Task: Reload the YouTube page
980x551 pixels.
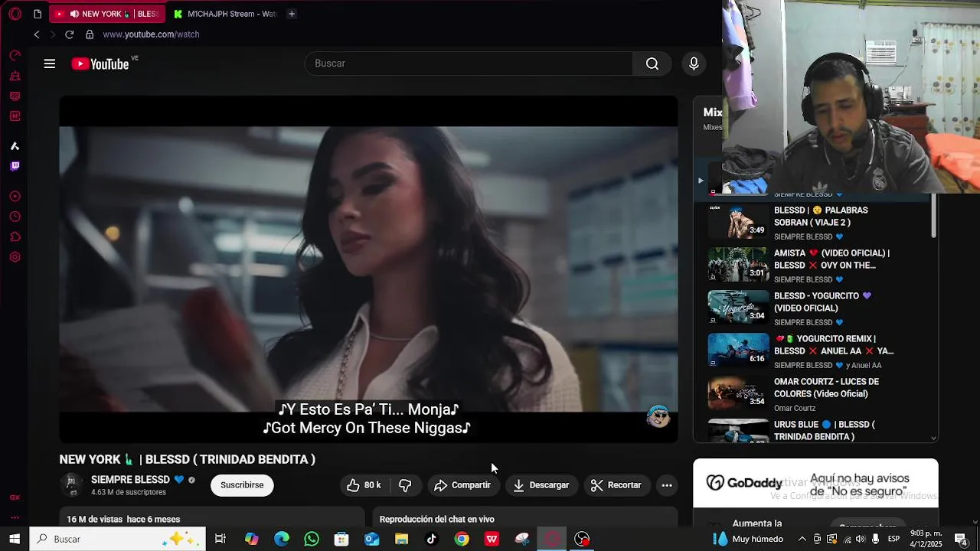Action: pos(69,34)
